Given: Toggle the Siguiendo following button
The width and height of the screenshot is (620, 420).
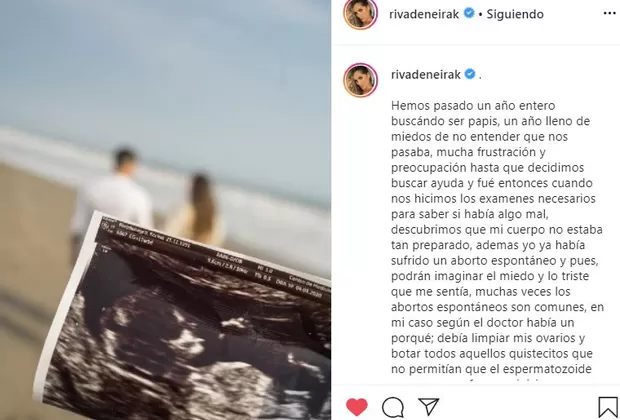Looking at the screenshot, I should point(515,14).
